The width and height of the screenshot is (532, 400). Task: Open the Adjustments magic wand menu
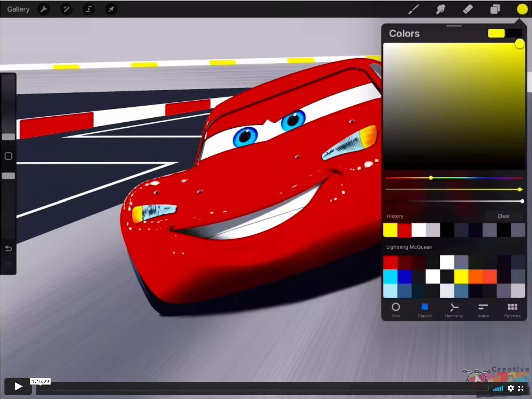tap(66, 9)
